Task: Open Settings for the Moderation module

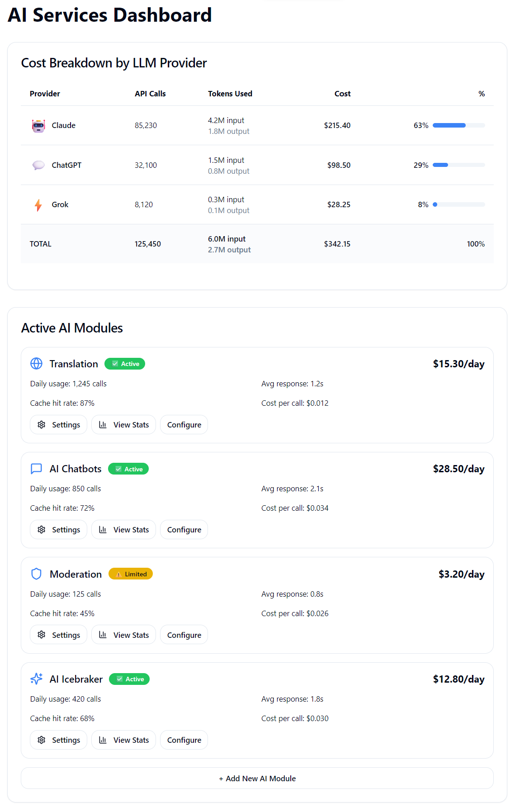Action: (x=58, y=635)
